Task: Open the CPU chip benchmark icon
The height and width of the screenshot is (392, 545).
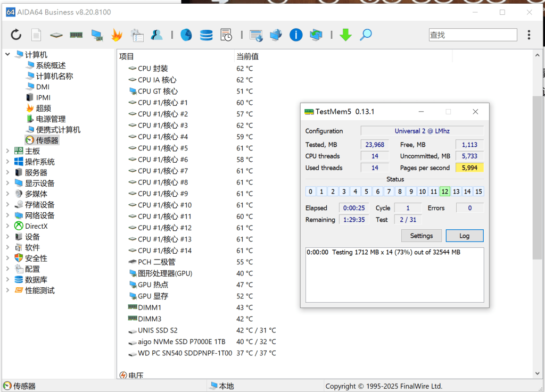Action: click(56, 35)
